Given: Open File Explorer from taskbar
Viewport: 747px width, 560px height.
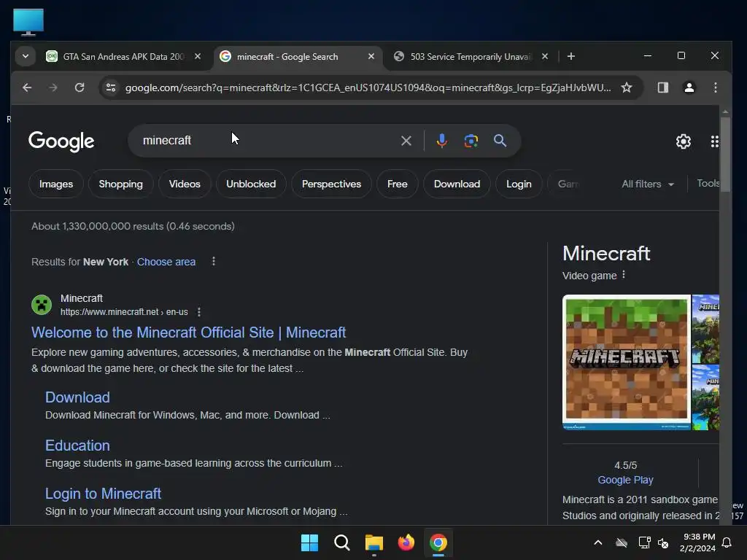Looking at the screenshot, I should coord(374,542).
